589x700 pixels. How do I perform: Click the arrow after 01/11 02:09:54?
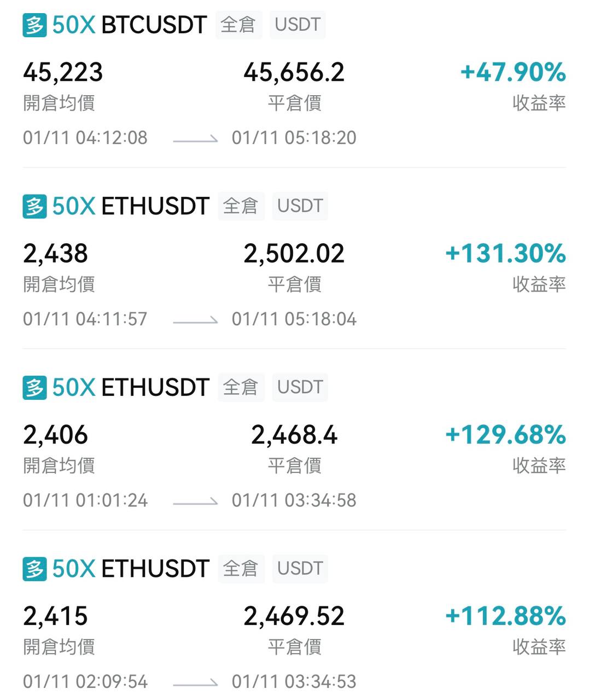195,684
